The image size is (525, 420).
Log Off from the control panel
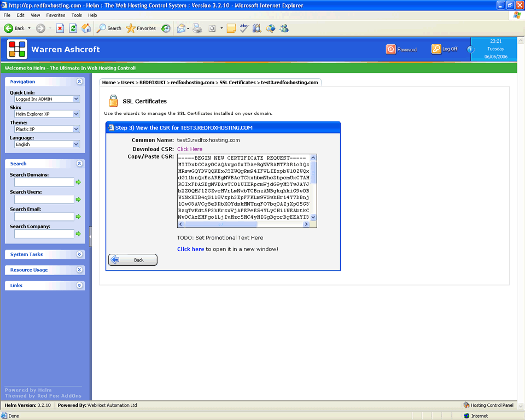(x=445, y=49)
